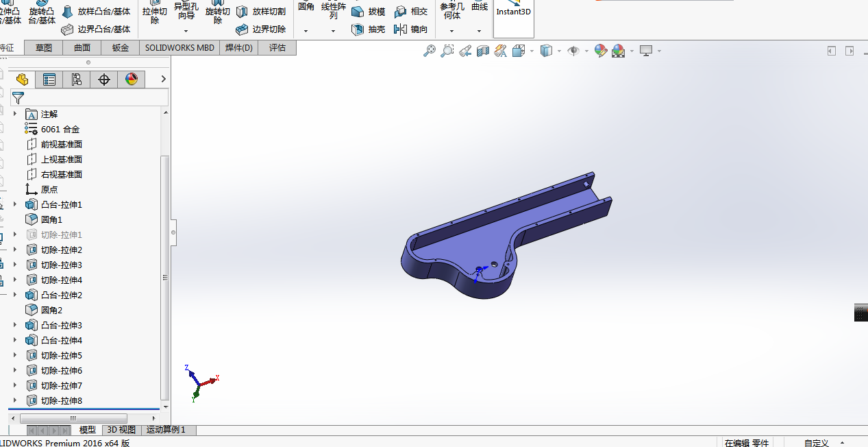This screenshot has height=447, width=868.
Task: Click View Settings monitor icon
Action: (646, 51)
